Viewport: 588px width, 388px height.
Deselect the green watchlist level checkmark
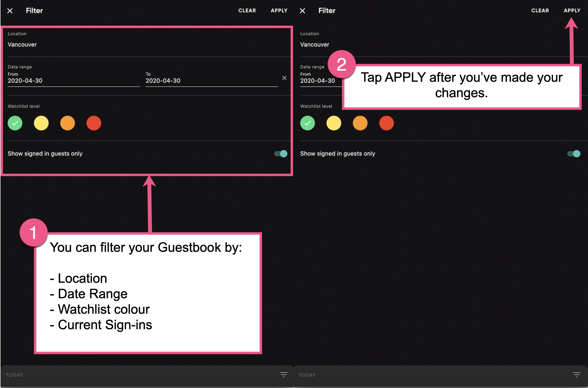click(15, 123)
